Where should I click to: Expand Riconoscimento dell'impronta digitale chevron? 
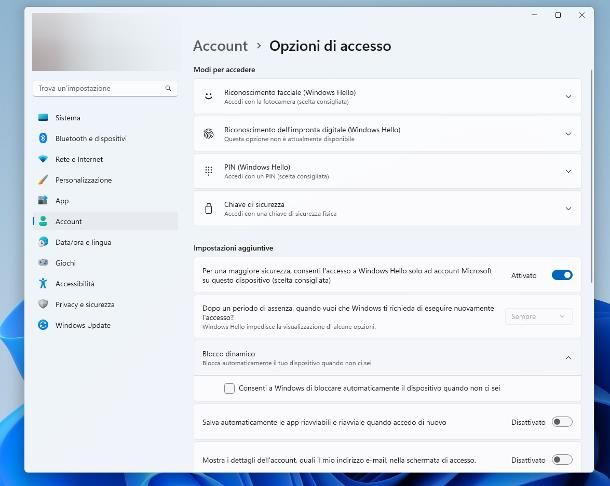coord(568,134)
